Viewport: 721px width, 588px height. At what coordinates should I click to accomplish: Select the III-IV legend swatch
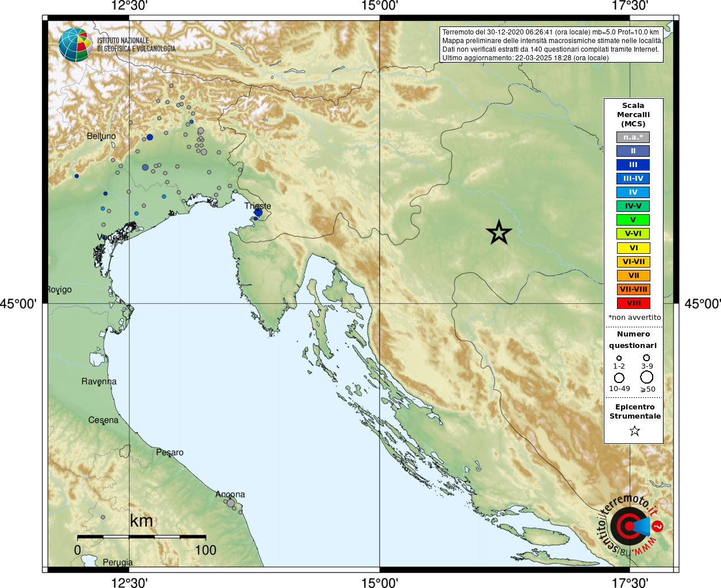coord(633,179)
